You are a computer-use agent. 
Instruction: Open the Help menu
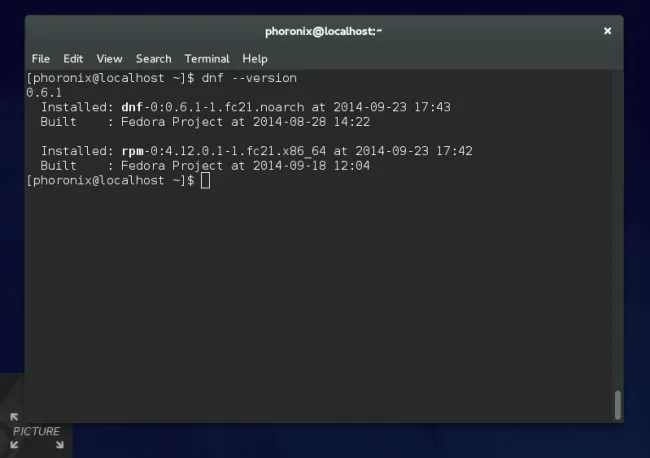(255, 59)
